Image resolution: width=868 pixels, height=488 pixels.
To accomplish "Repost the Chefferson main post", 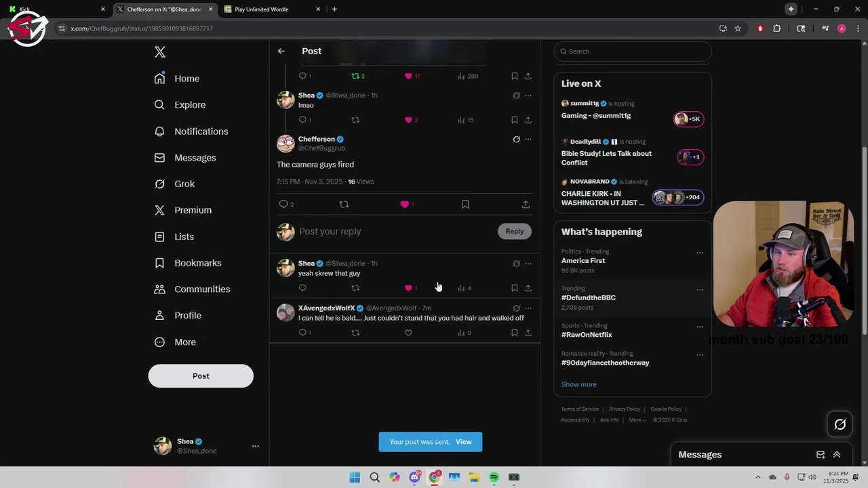I will click(x=344, y=204).
